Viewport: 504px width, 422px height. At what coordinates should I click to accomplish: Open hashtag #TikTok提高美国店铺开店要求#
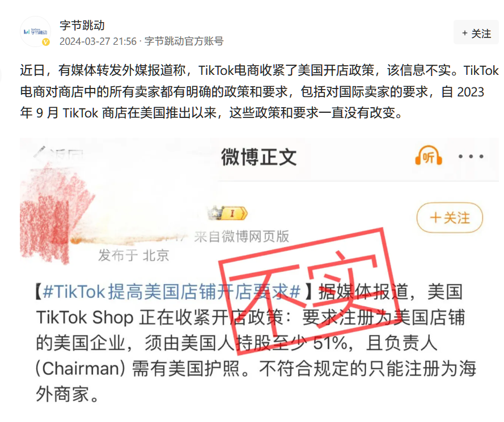coord(172,292)
